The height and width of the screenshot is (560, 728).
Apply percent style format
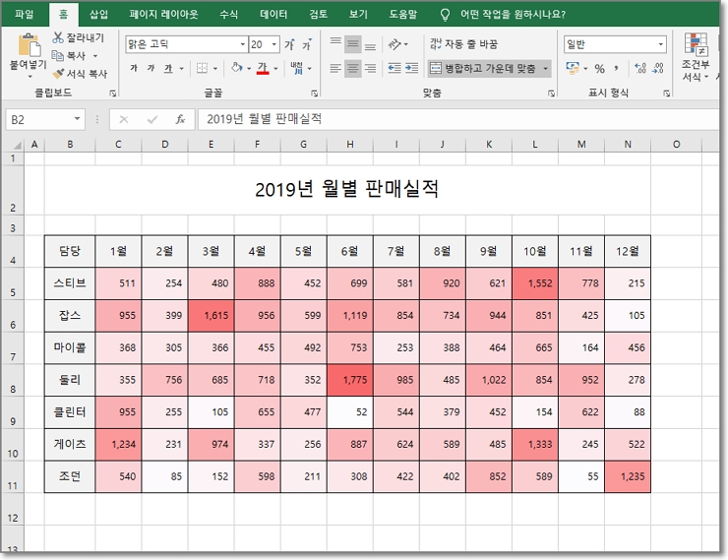pyautogui.click(x=599, y=69)
